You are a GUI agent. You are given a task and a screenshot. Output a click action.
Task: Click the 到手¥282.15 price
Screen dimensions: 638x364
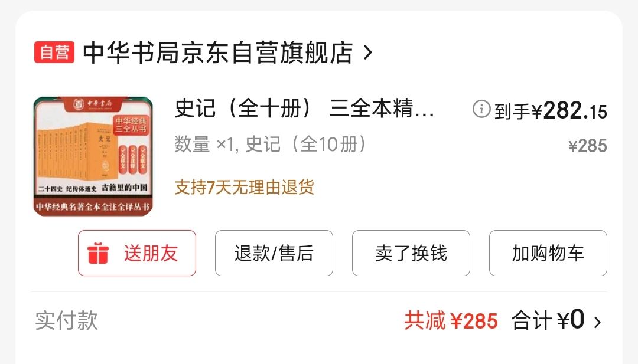point(551,110)
